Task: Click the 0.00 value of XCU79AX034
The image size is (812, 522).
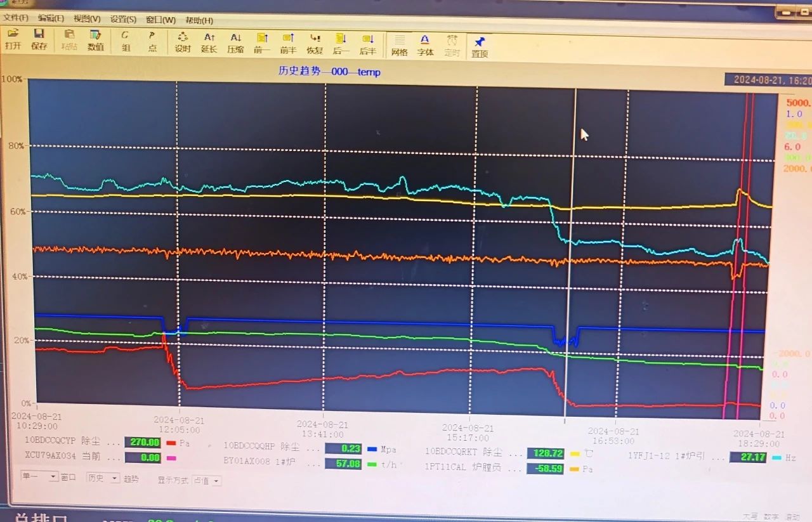Action: 142,457
